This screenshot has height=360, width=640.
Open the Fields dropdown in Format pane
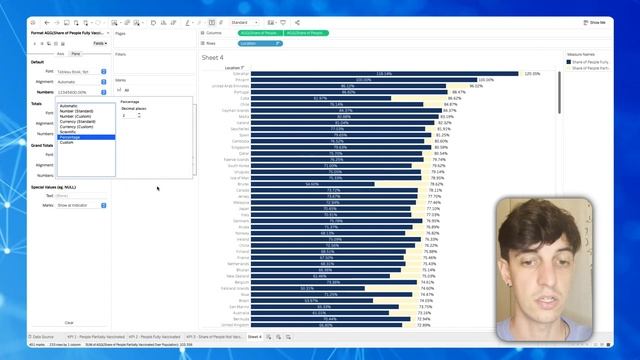(x=100, y=43)
